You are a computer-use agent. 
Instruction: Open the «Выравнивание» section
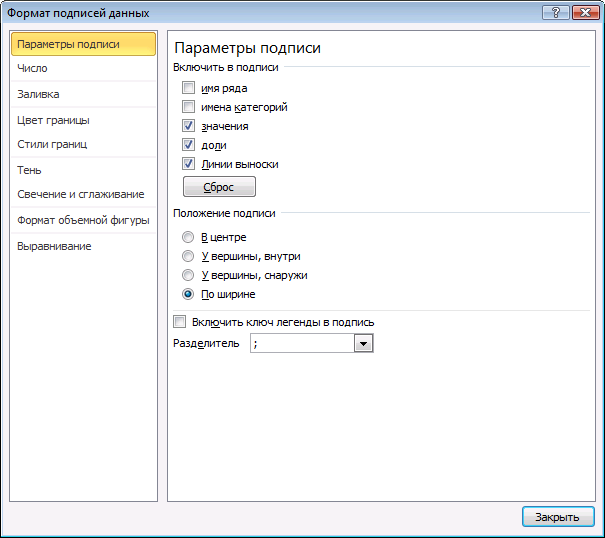[83, 246]
